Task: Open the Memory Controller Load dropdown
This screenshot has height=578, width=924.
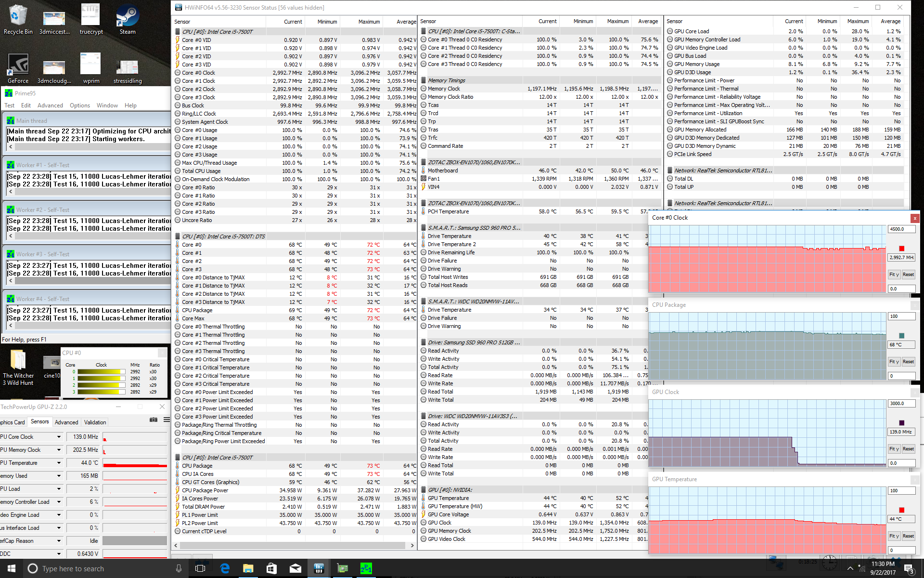Action: tap(59, 502)
